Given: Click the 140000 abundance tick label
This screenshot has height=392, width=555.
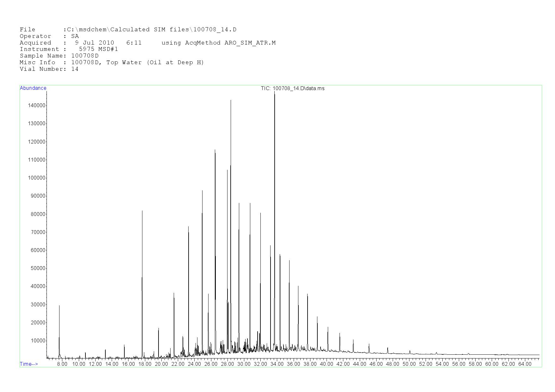Looking at the screenshot, I should [x=37, y=106].
